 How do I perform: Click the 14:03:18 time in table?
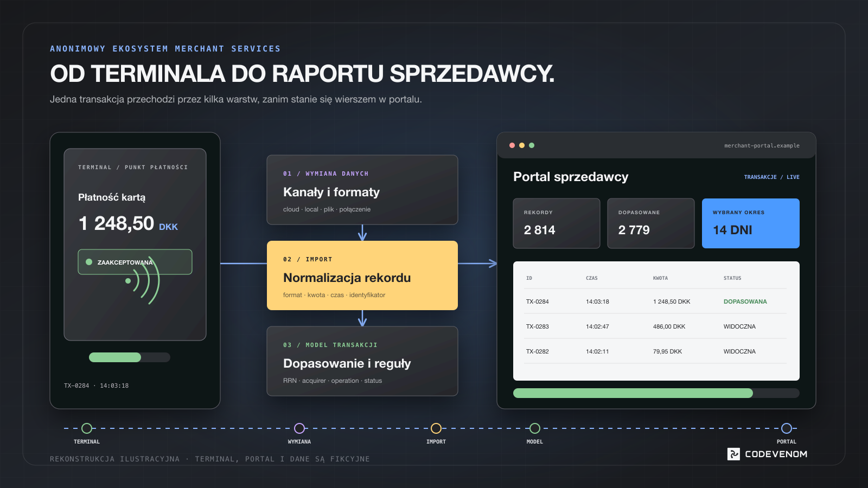click(x=597, y=301)
